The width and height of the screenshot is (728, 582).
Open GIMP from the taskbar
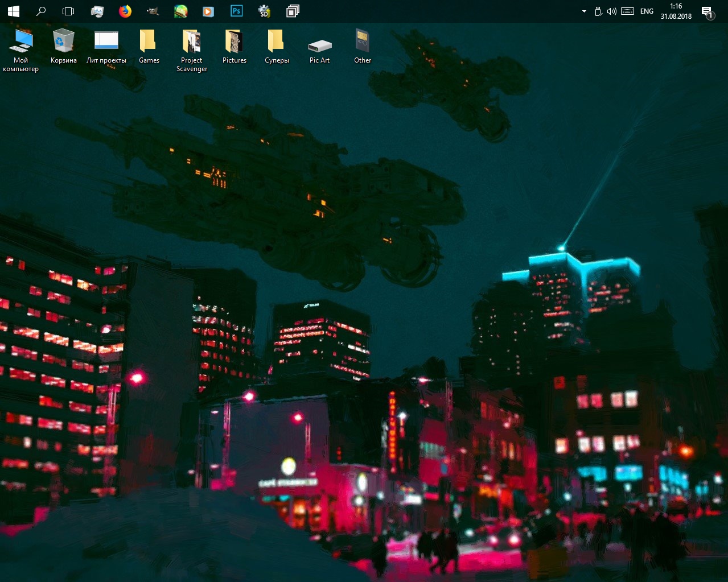point(153,11)
